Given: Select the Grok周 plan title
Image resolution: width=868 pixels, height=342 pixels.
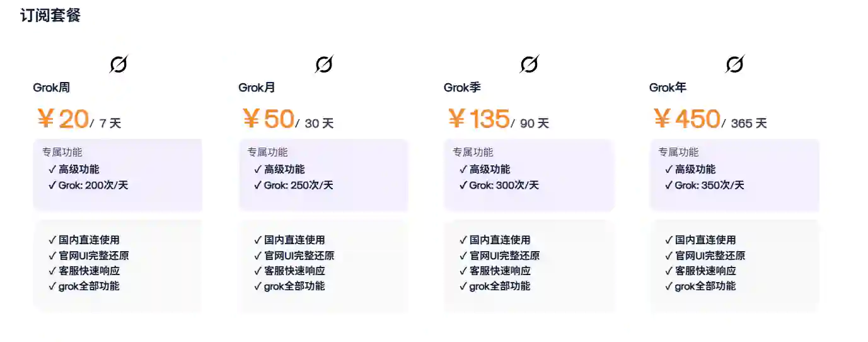Looking at the screenshot, I should [51, 88].
